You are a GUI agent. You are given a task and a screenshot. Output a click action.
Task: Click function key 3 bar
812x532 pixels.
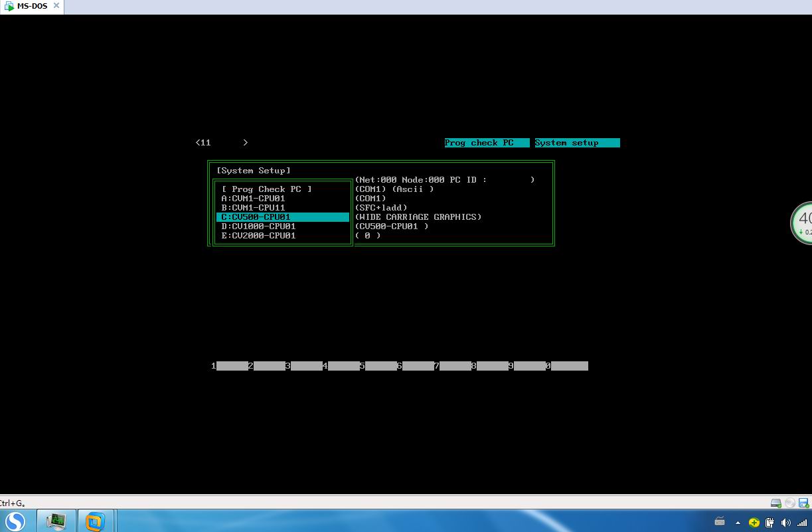tap(307, 366)
